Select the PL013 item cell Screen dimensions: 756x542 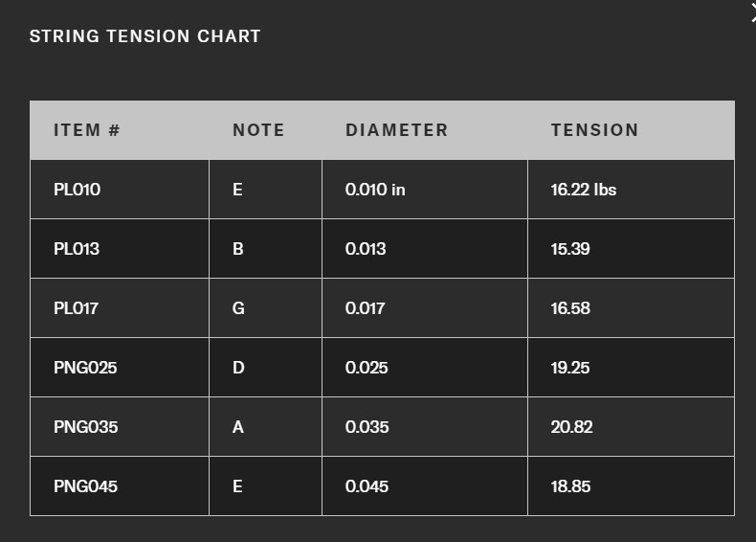point(78,249)
